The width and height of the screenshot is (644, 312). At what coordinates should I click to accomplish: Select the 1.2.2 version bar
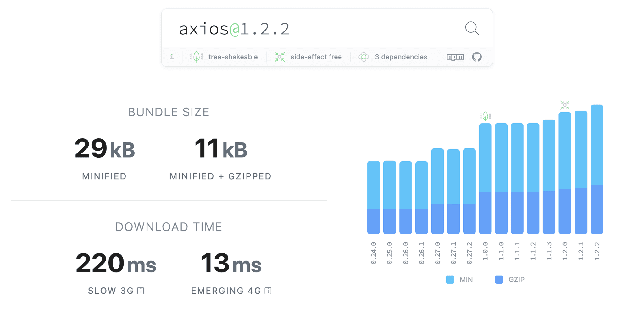point(597,170)
